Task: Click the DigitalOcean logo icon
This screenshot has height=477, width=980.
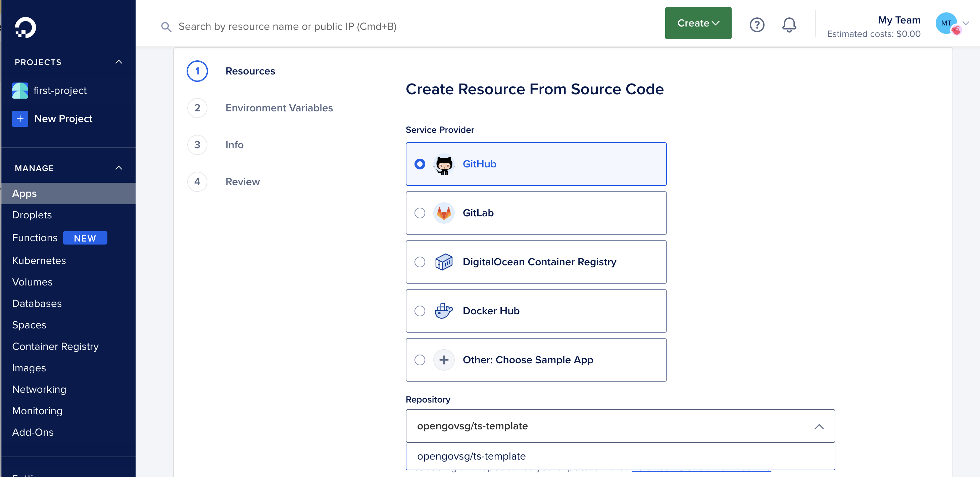Action: click(25, 28)
